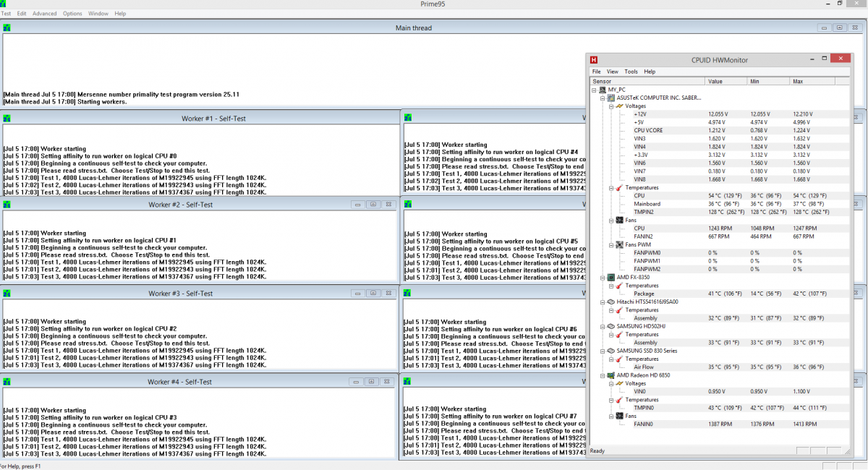Click the Worker #3 Self-Test window icon
Image resolution: width=868 pixels, height=470 pixels.
pos(7,293)
